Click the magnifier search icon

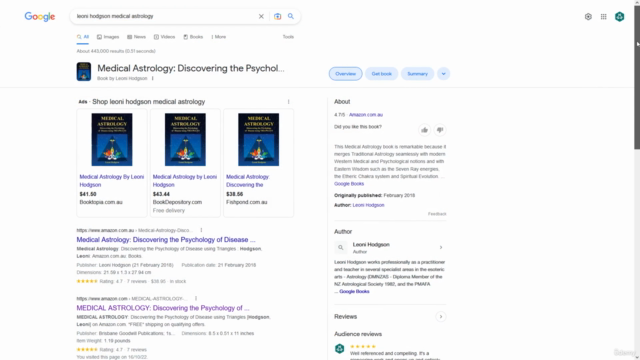(291, 16)
